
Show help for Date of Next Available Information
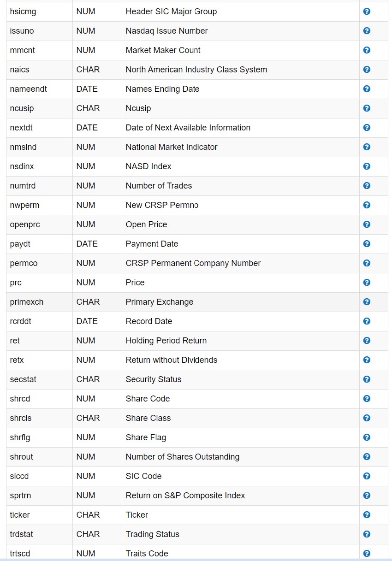[367, 128]
